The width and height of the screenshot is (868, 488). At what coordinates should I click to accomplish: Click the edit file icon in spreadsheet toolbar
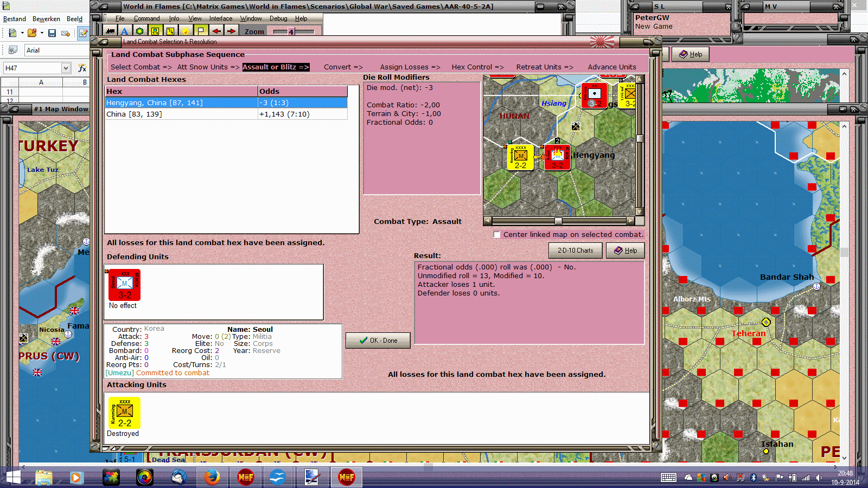click(x=83, y=33)
